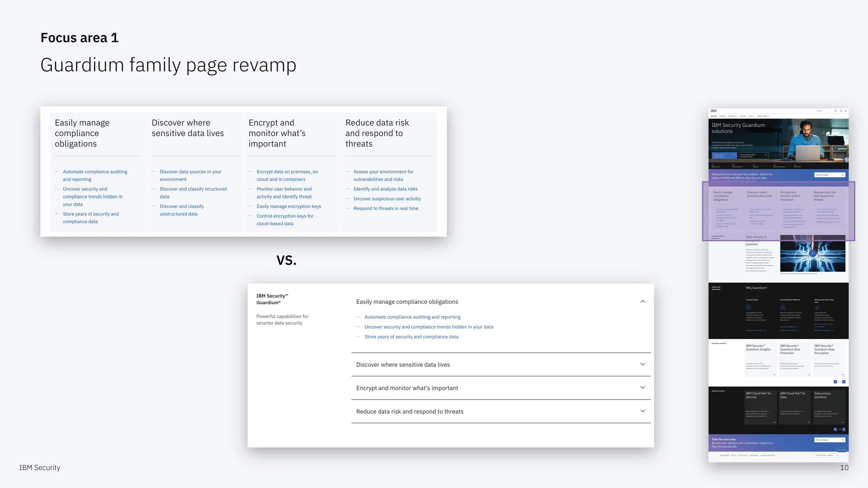Click the user profile icon in the header
The height and width of the screenshot is (488, 868).
pos(841,111)
